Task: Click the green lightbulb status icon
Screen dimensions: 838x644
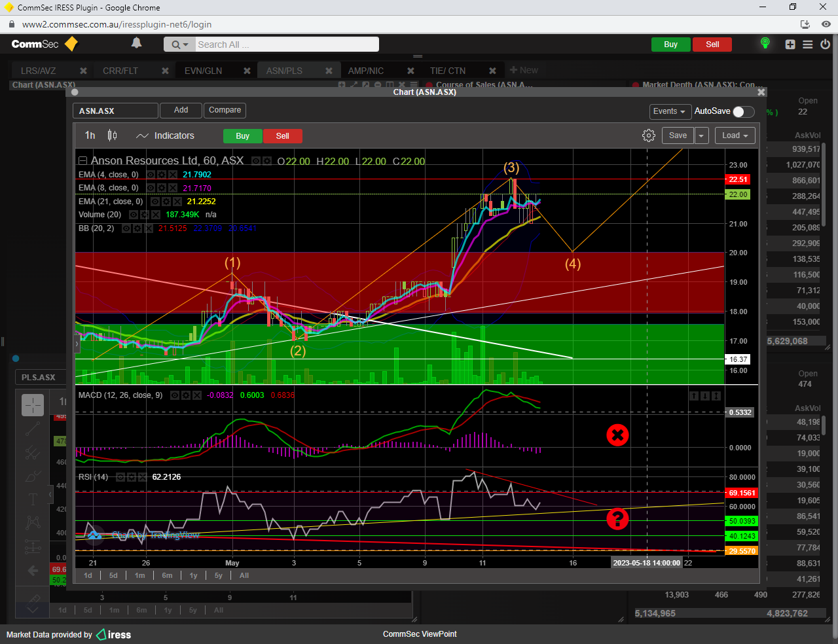Action: coord(765,43)
